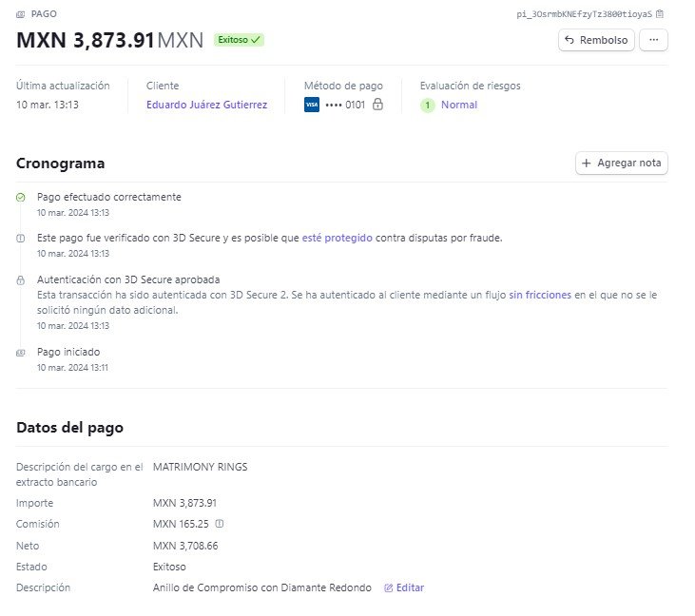695x616 pixels.
Task: Click the green check icon for Pago efectuado
Action: coord(20,197)
